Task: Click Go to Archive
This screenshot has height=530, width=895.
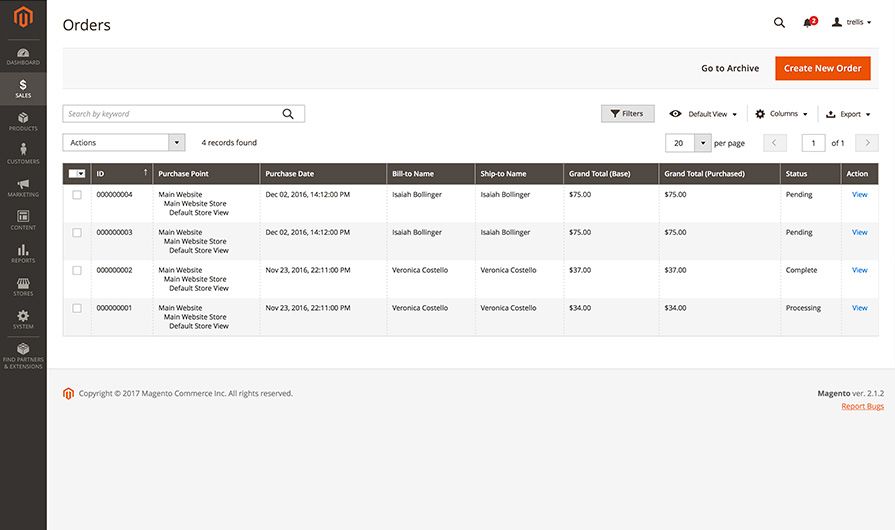Action: [x=730, y=68]
